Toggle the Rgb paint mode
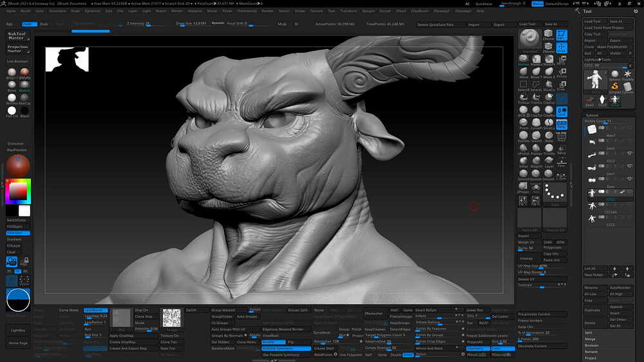Viewport: 644px width, 362px height. (x=10, y=24)
